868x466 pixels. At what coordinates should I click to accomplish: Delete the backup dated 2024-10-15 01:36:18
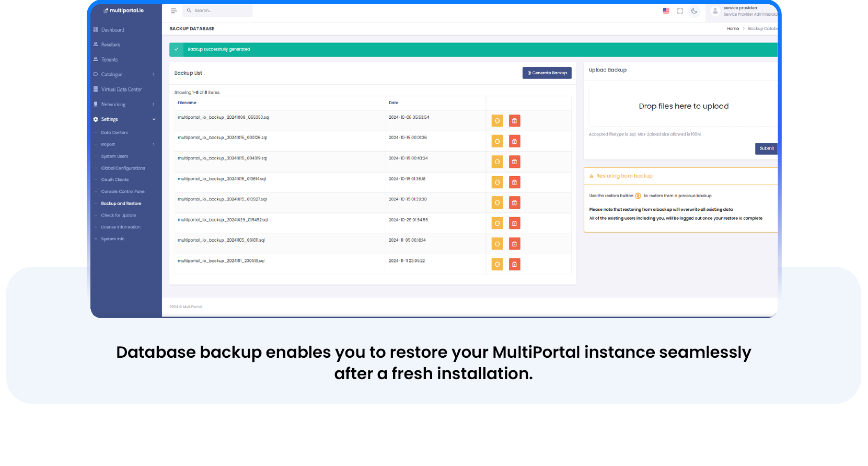pos(515,183)
